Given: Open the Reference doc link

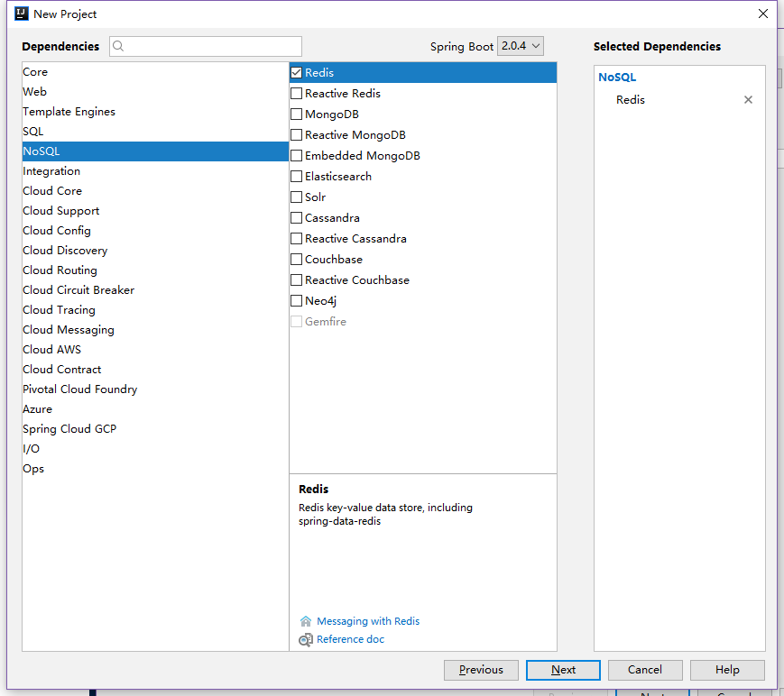Looking at the screenshot, I should 350,640.
